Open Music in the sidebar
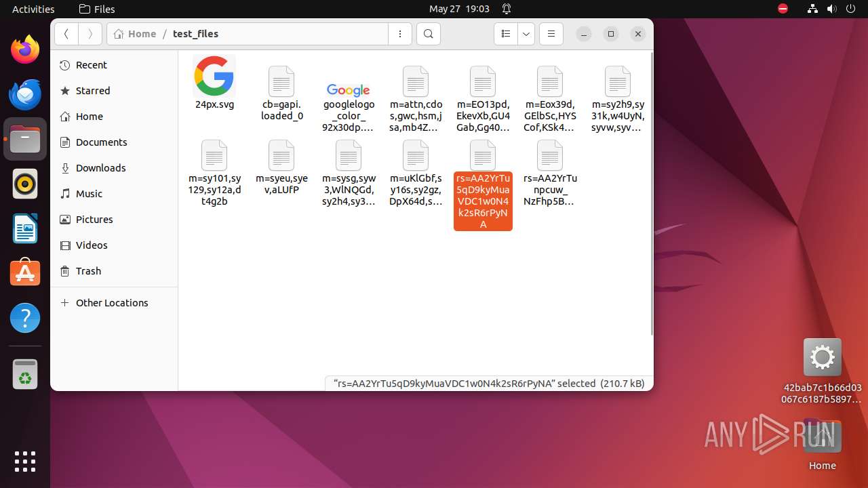Screen dimensions: 868x488 (114, 194)
